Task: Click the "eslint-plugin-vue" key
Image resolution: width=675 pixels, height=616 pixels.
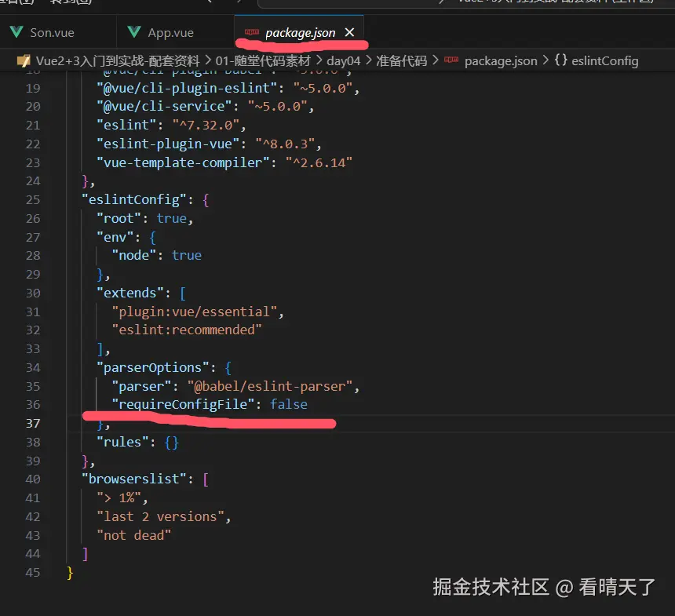Action: point(168,144)
